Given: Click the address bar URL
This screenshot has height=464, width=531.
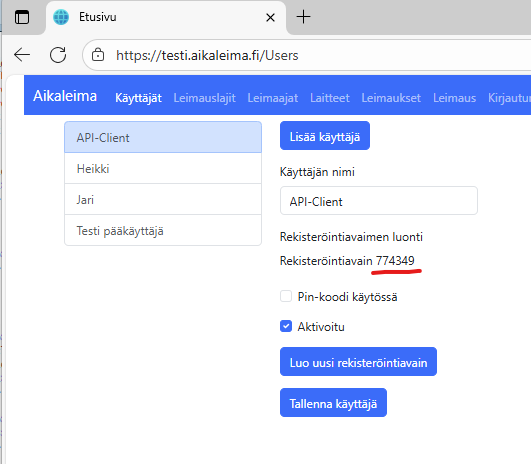Looking at the screenshot, I should coord(207,55).
